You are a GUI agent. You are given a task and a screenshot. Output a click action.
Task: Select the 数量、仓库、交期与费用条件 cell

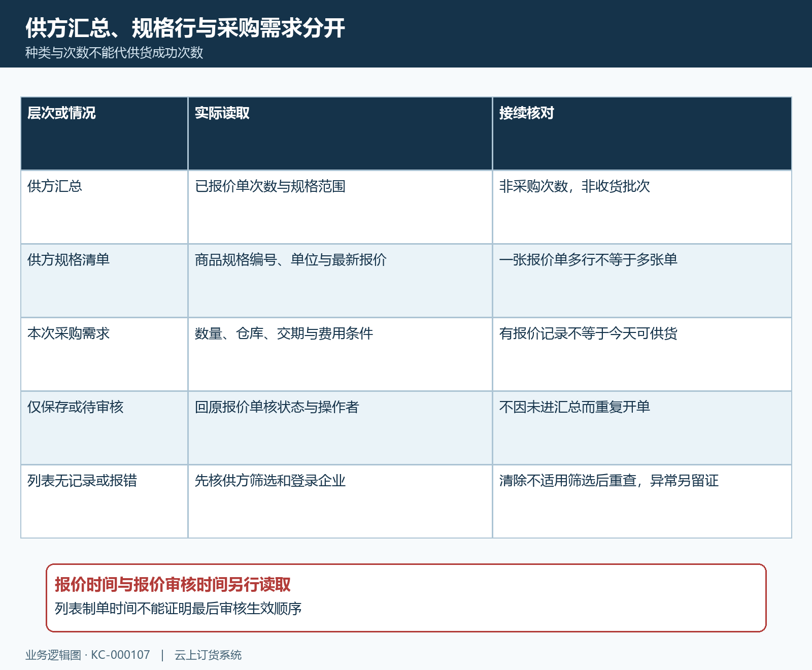pos(340,354)
